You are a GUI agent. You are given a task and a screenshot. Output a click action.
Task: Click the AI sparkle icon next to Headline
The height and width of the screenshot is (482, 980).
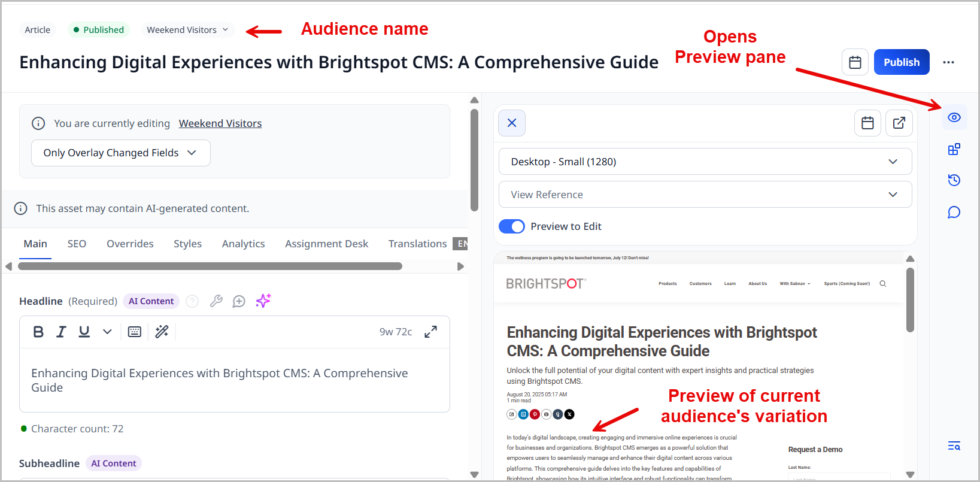click(263, 301)
